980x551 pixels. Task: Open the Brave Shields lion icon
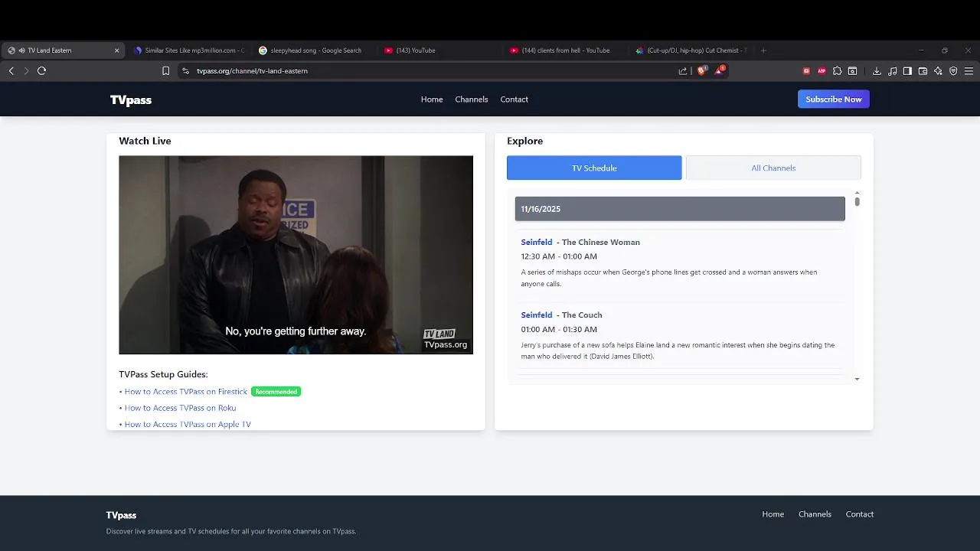pos(701,70)
